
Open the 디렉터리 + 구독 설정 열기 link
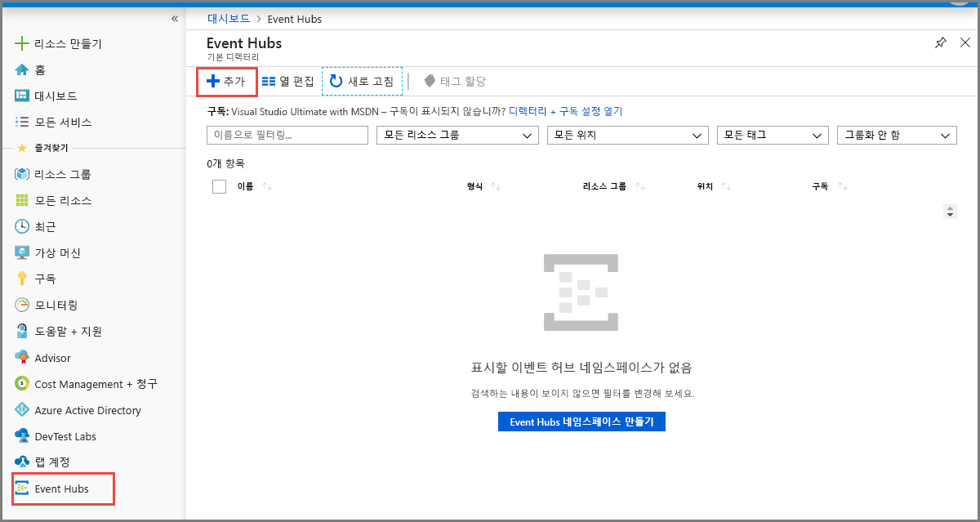(x=566, y=111)
